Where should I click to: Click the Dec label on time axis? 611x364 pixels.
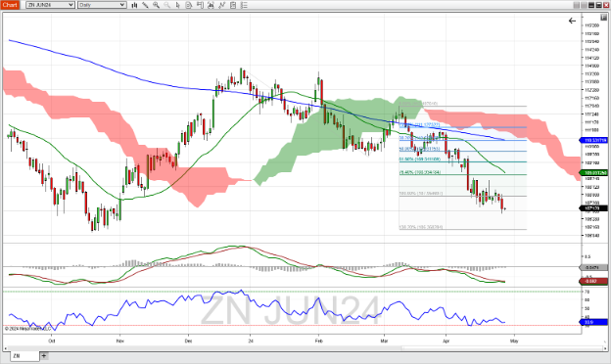pyautogui.click(x=188, y=341)
